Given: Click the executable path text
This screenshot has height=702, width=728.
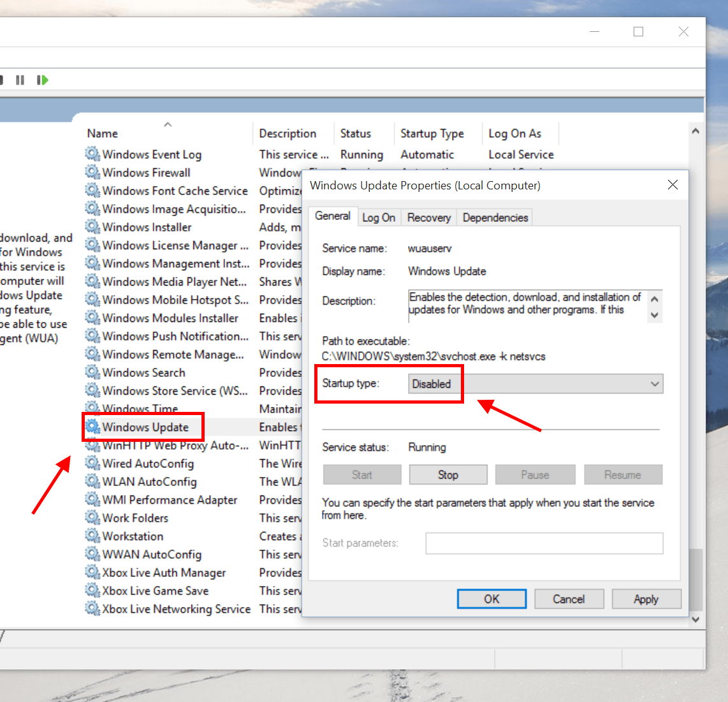Looking at the screenshot, I should tap(433, 356).
